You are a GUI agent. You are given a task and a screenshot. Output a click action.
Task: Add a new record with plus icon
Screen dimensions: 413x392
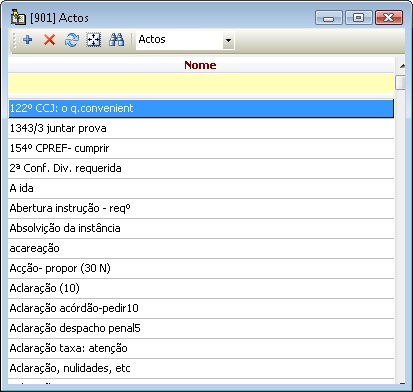pos(28,40)
